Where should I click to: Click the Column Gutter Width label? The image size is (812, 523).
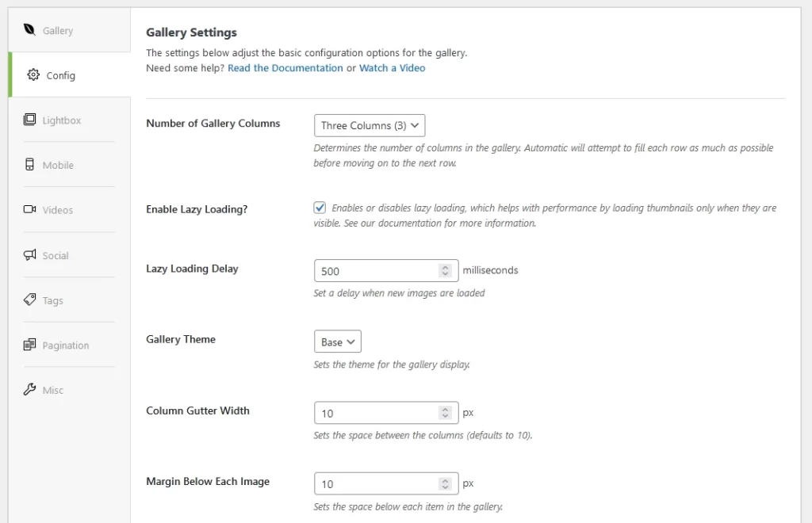197,410
